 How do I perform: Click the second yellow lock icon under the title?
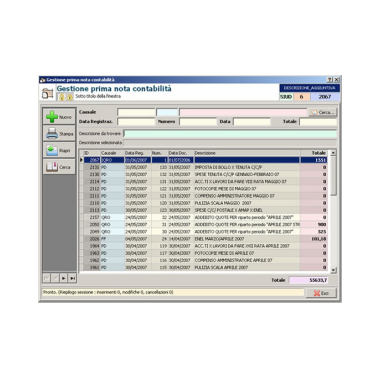pos(70,97)
